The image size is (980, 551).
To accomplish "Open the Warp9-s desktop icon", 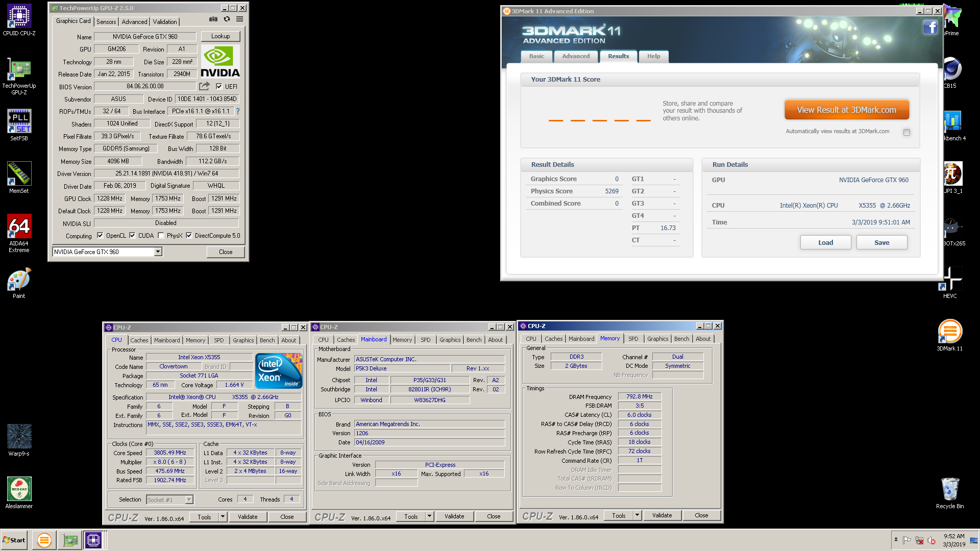I will pyautogui.click(x=19, y=440).
